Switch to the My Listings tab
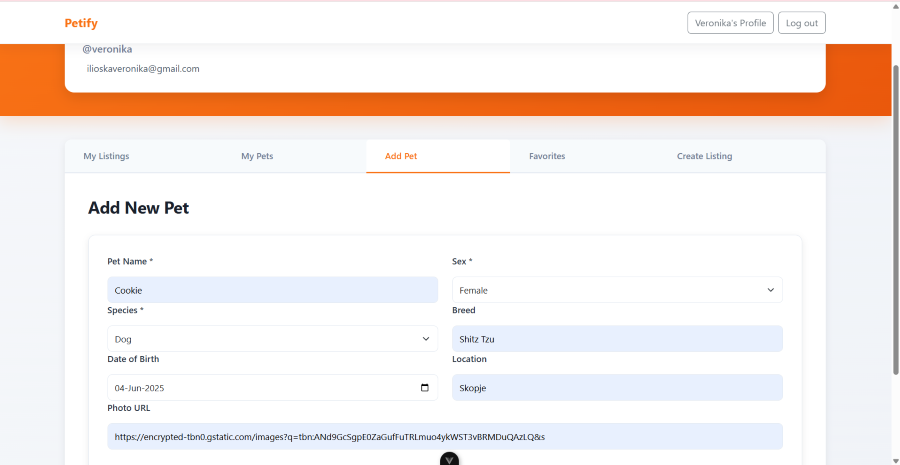This screenshot has width=900, height=465. 106,156
